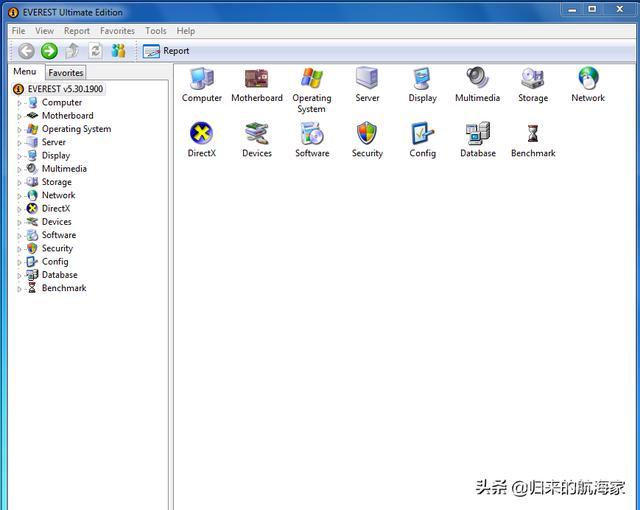Open the Tools menu

[x=156, y=31]
